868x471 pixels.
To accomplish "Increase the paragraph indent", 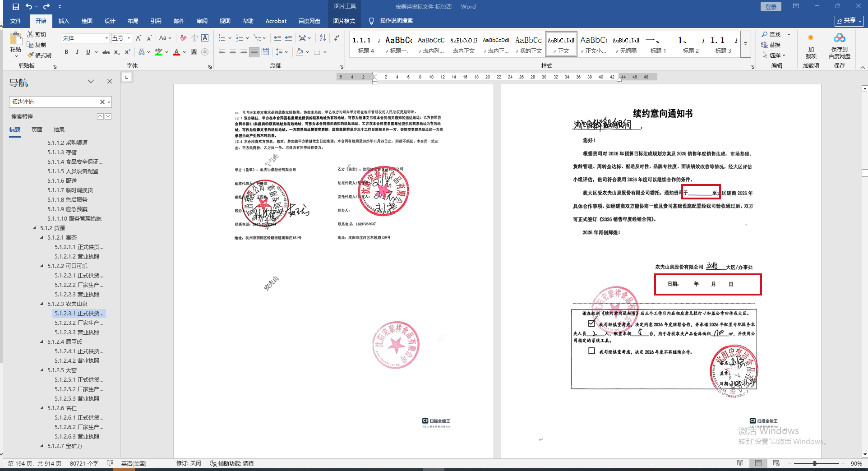I will click(288, 38).
